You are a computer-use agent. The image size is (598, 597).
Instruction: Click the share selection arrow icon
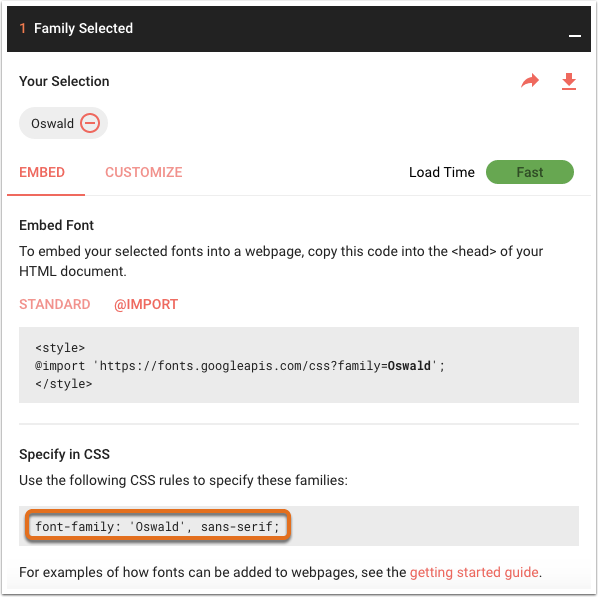(530, 80)
